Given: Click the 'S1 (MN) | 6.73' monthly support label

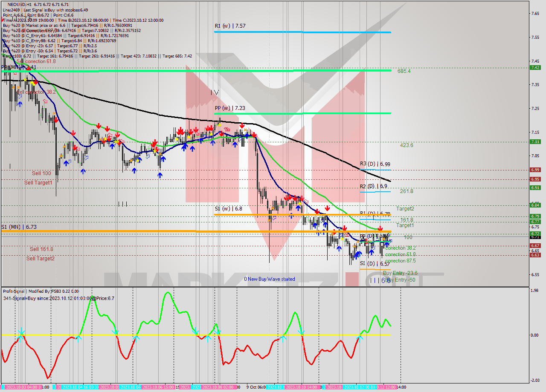Looking at the screenshot, I should [18, 227].
